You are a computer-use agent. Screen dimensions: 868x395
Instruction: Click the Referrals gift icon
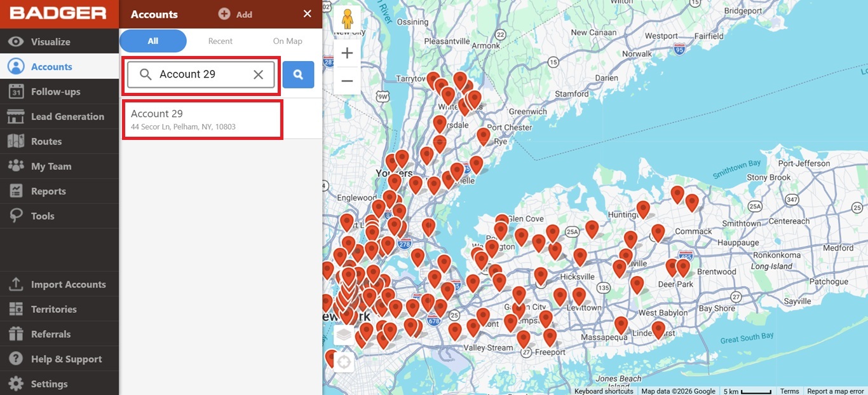pyautogui.click(x=16, y=334)
